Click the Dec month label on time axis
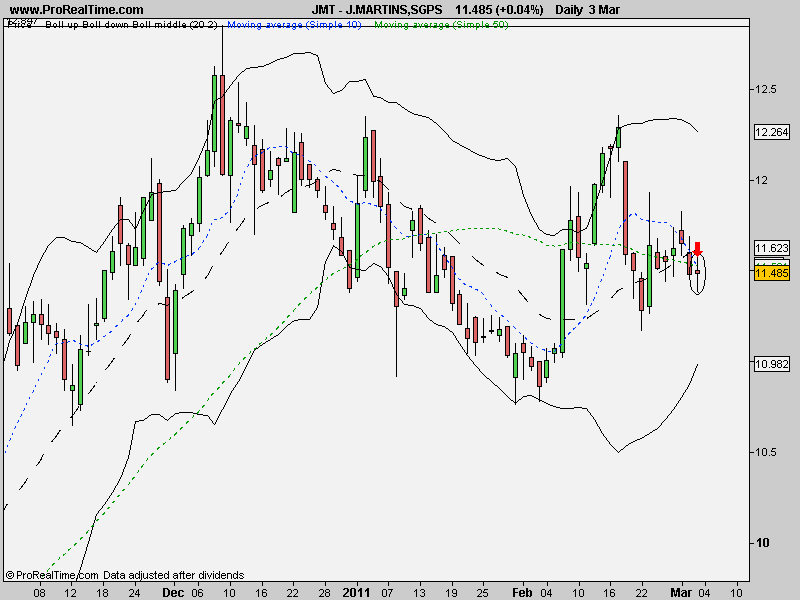 (173, 592)
